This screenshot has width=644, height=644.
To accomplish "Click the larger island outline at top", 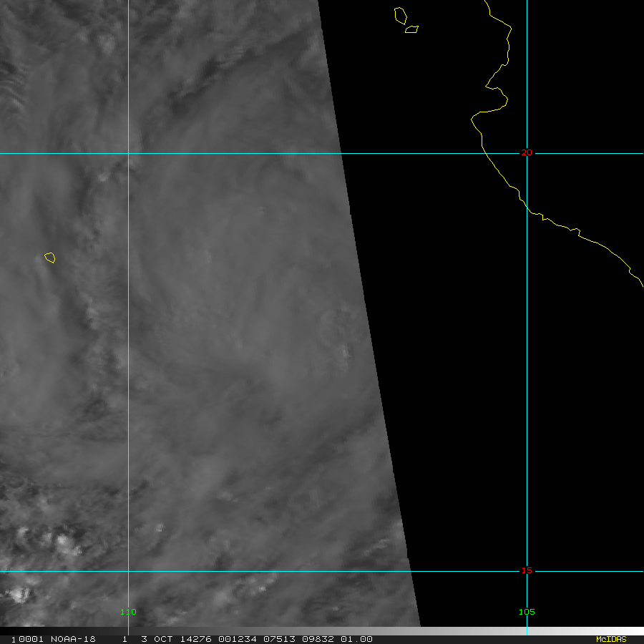I will [x=401, y=16].
